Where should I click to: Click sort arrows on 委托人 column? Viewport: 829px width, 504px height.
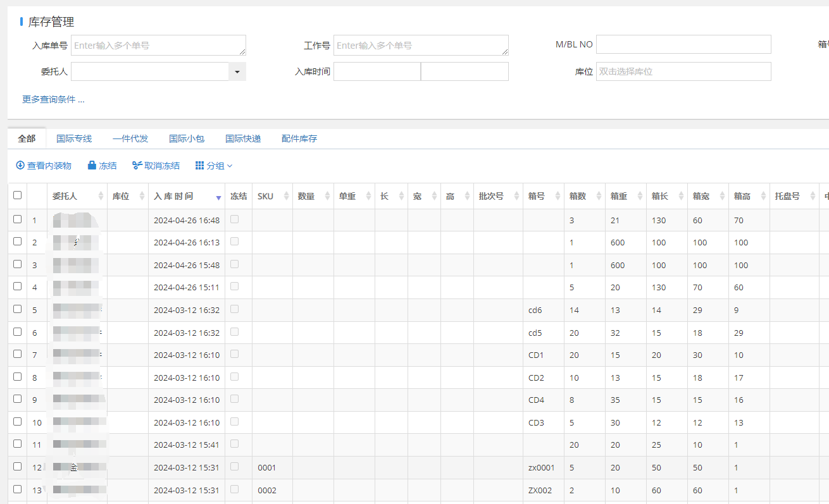(x=101, y=197)
